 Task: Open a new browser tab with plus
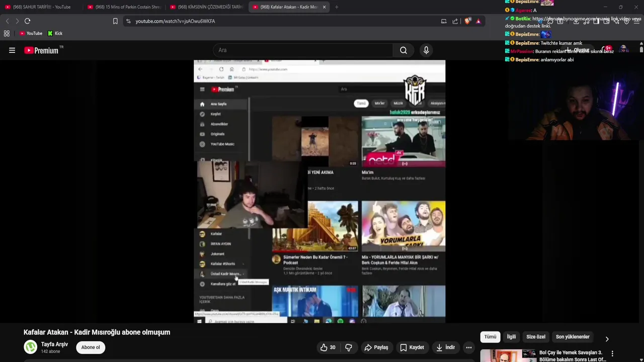coord(337,7)
